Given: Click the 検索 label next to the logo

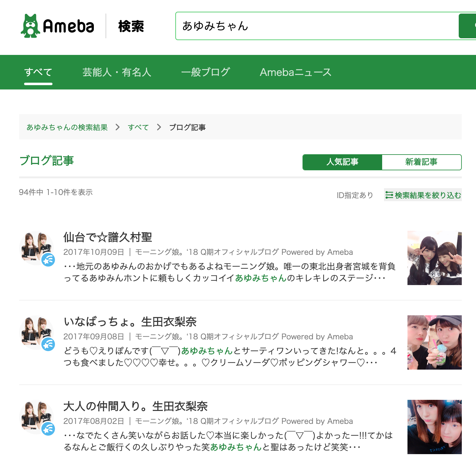Looking at the screenshot, I should (131, 26).
